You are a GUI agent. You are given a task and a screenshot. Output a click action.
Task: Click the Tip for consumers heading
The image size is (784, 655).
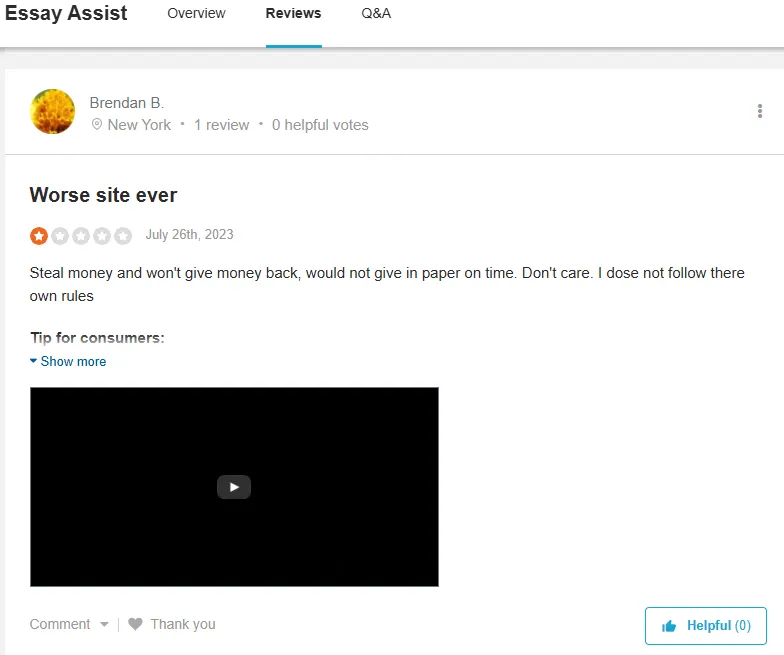coord(98,338)
